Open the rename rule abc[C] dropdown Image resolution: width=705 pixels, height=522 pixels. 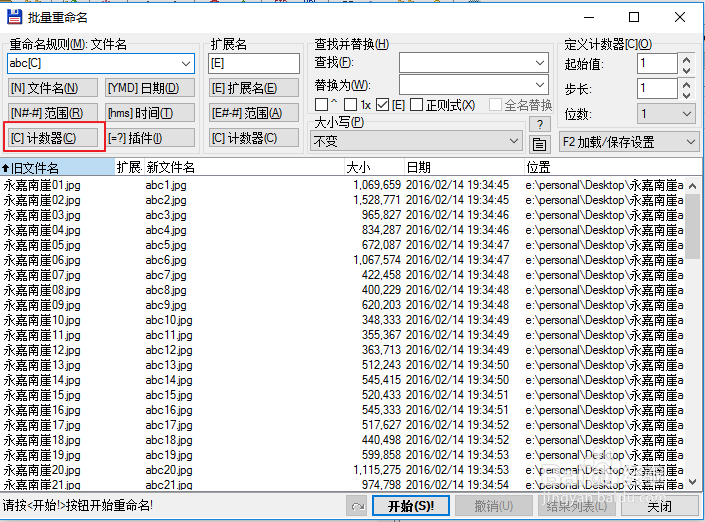click(x=186, y=63)
